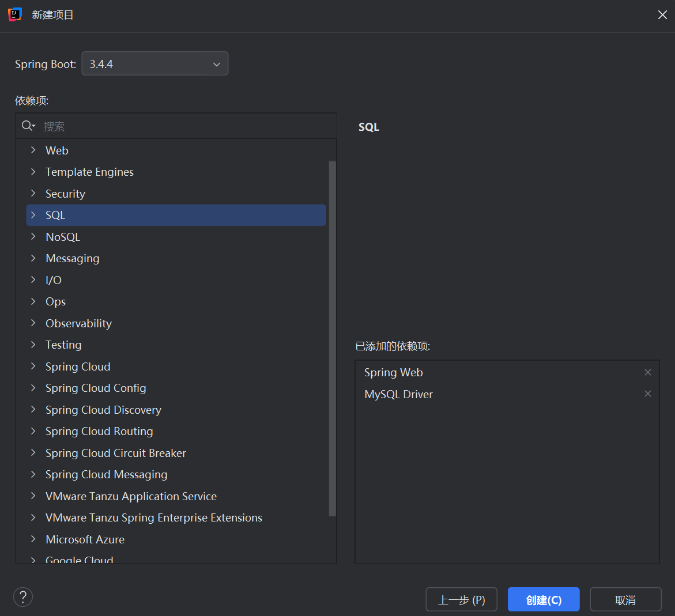Screen dimensions: 675x616
Task: Expand the Spring Cloud Config chevron
Action: click(33, 388)
